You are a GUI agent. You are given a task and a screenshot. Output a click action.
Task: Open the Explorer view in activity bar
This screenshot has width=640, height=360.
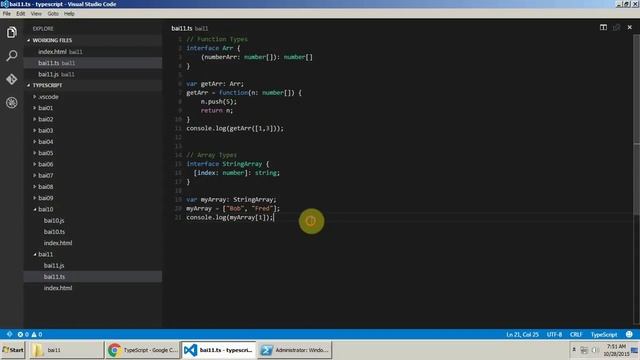(x=11, y=32)
